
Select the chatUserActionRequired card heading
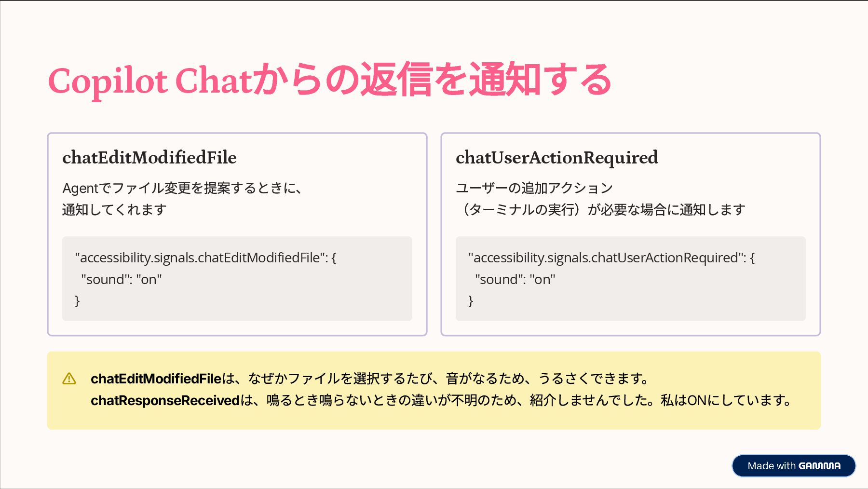[557, 157]
